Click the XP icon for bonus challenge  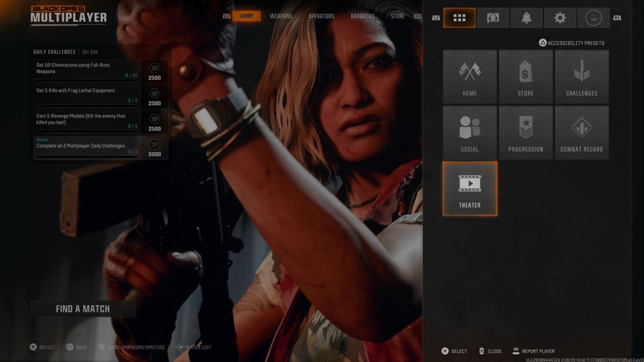point(155,144)
